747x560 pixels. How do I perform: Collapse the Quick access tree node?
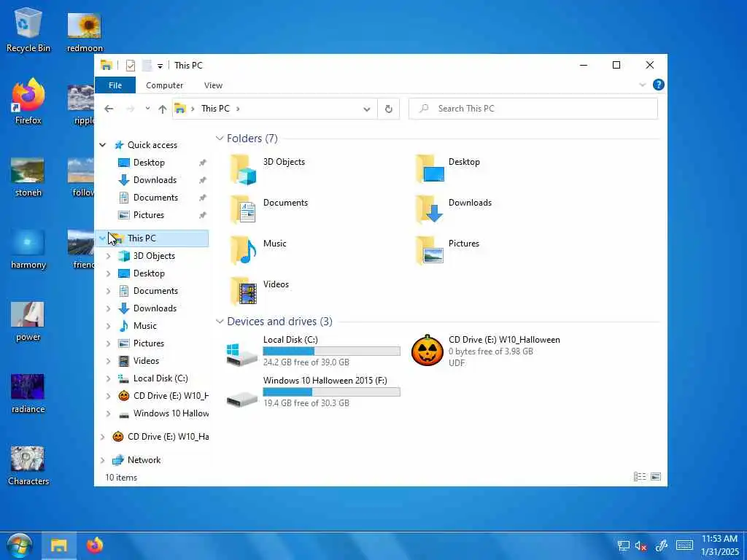coord(102,145)
